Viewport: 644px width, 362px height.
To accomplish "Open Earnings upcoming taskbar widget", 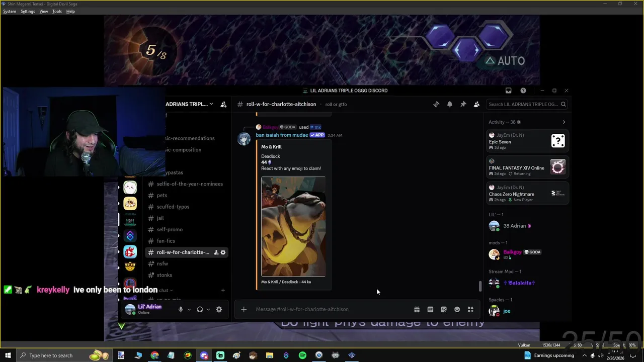I will [549, 355].
